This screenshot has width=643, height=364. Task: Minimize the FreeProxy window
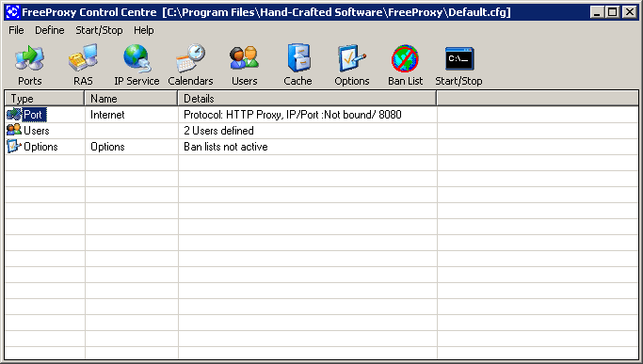coord(597,12)
